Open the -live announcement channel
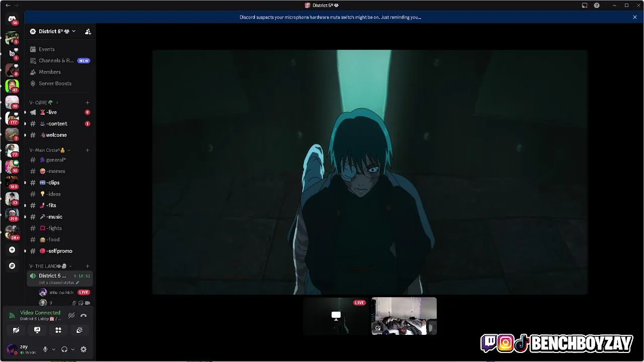The image size is (644, 362). (59, 112)
